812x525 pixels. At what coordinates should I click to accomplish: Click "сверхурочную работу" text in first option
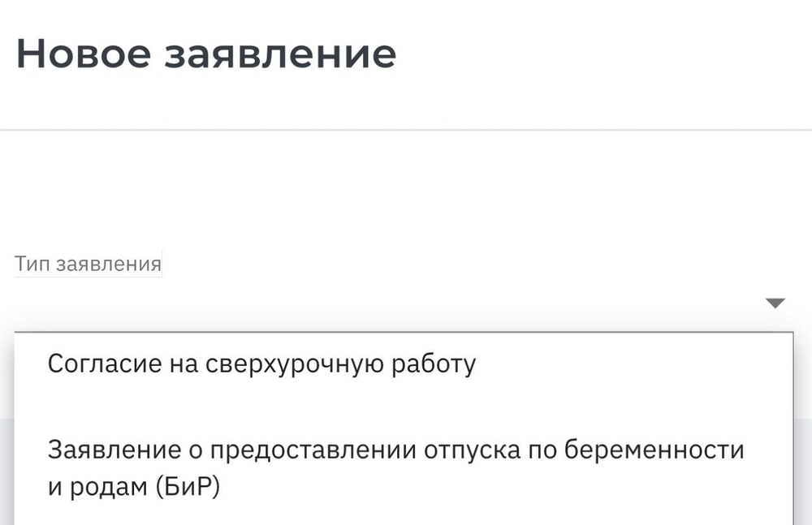339,364
